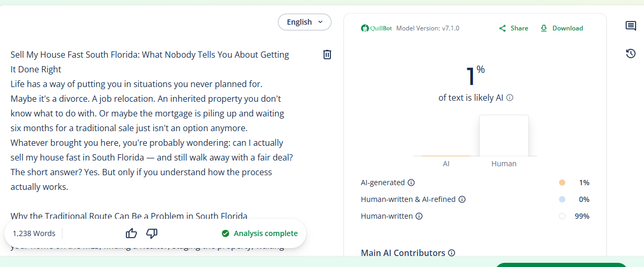This screenshot has height=267, width=644.
Task: Click the 1,238 Words counter
Action: [34, 233]
